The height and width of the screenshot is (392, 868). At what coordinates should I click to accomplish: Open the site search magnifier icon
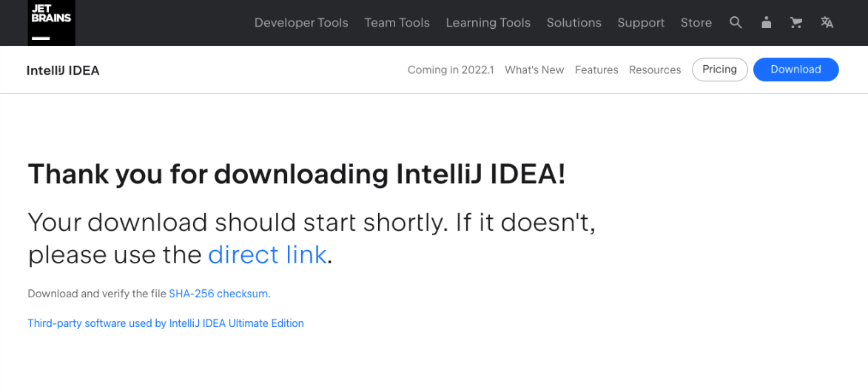pos(736,23)
